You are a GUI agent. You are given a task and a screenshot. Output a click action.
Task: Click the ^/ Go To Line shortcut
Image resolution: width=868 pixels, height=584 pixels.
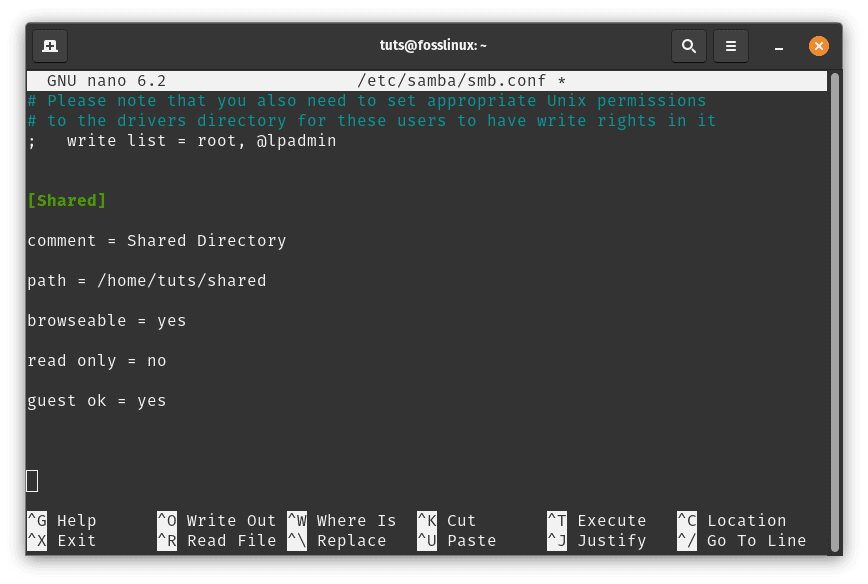coord(742,540)
